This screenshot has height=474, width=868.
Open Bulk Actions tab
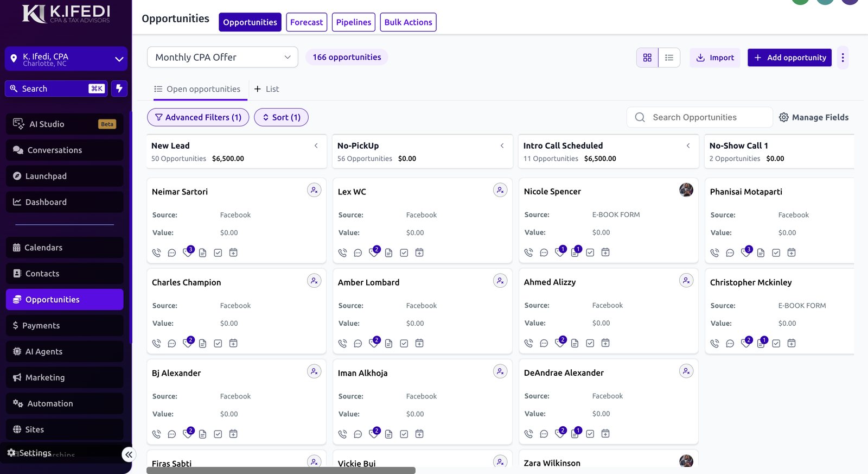tap(409, 22)
